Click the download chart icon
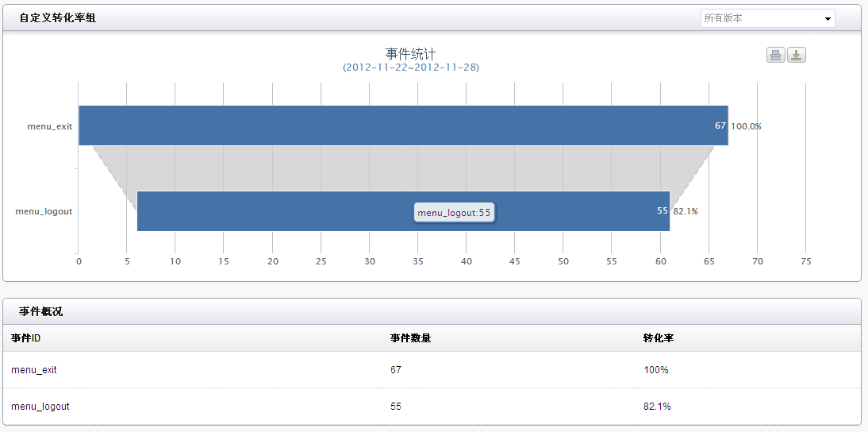The width and height of the screenshot is (868, 432). click(796, 55)
